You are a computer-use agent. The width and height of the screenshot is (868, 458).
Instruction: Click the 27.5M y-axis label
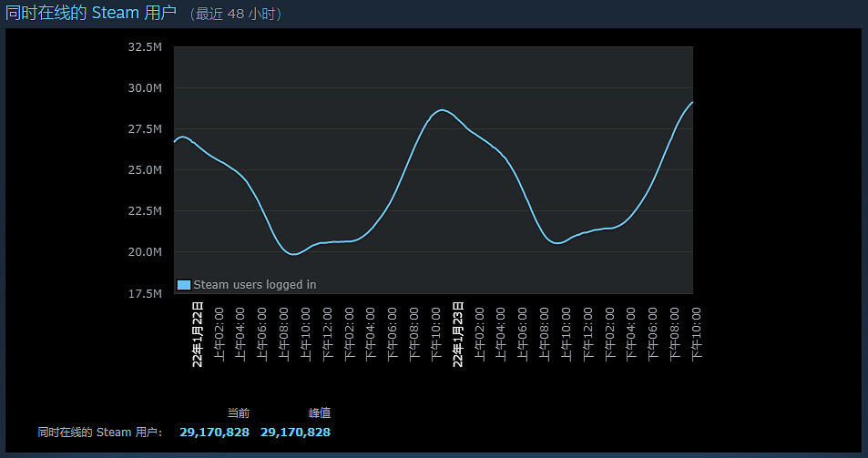(x=145, y=129)
